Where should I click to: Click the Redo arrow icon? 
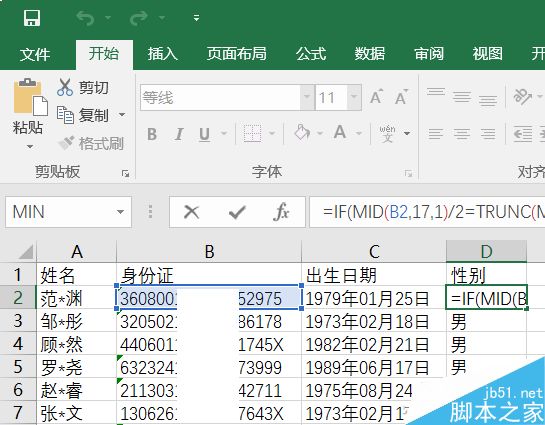pos(138,18)
